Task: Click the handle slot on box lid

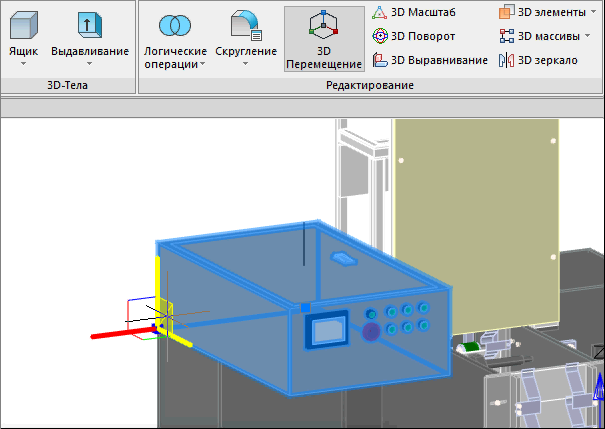Action: [344, 258]
